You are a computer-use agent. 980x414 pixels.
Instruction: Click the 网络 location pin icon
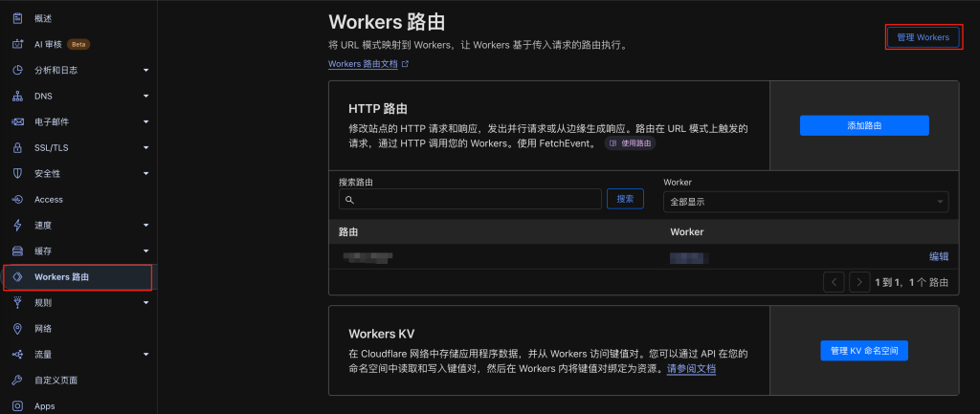pyautogui.click(x=17, y=329)
